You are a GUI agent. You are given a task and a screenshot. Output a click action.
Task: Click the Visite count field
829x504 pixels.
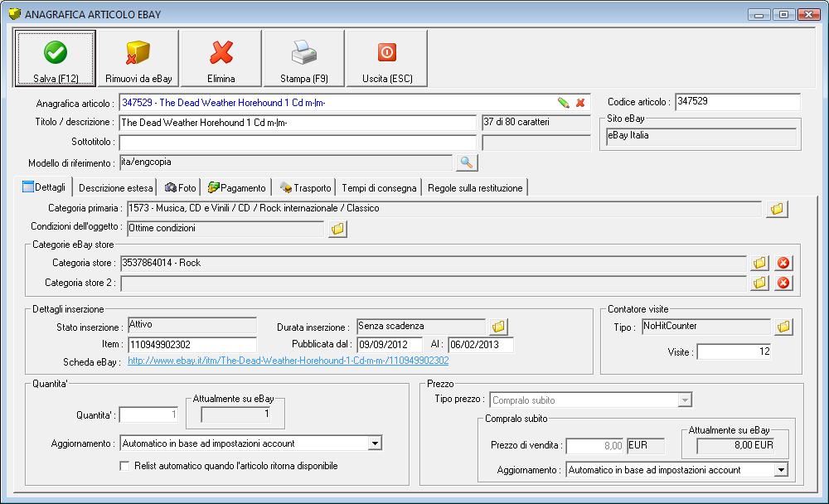[x=734, y=351]
